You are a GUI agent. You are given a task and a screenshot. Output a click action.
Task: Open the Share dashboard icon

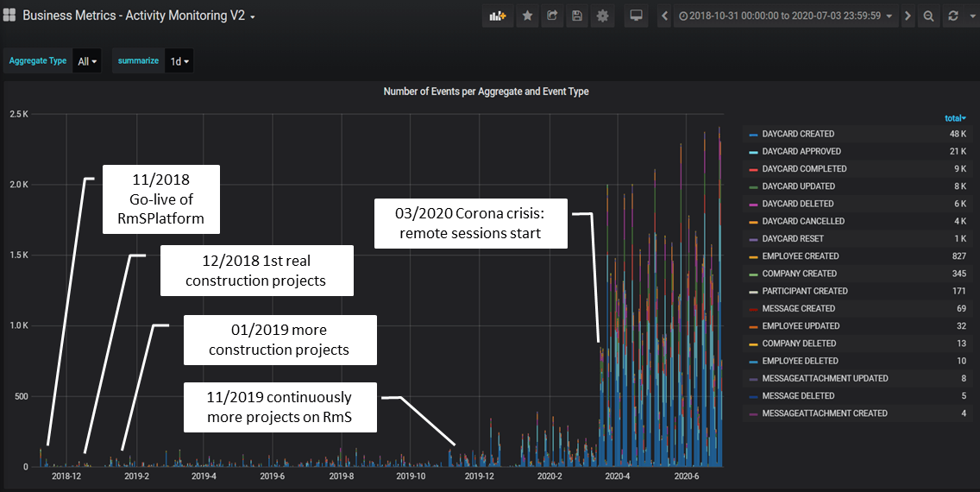coord(552,16)
